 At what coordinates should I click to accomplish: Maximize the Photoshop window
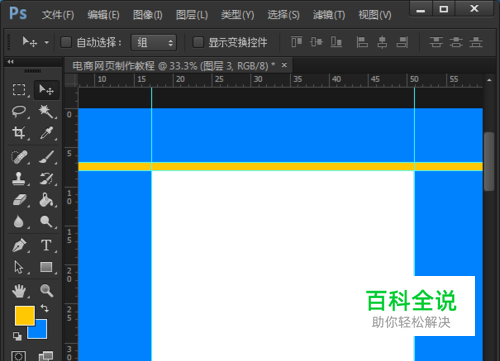click(x=444, y=9)
